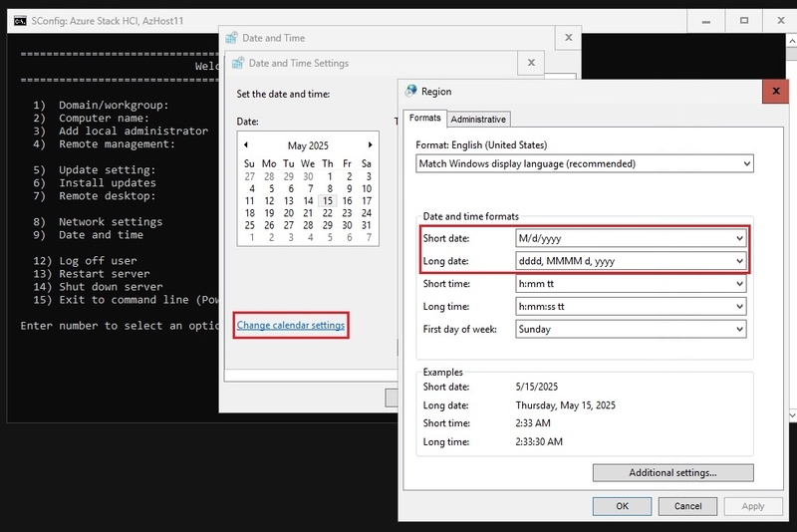Click the SConfig console window icon

click(x=20, y=21)
